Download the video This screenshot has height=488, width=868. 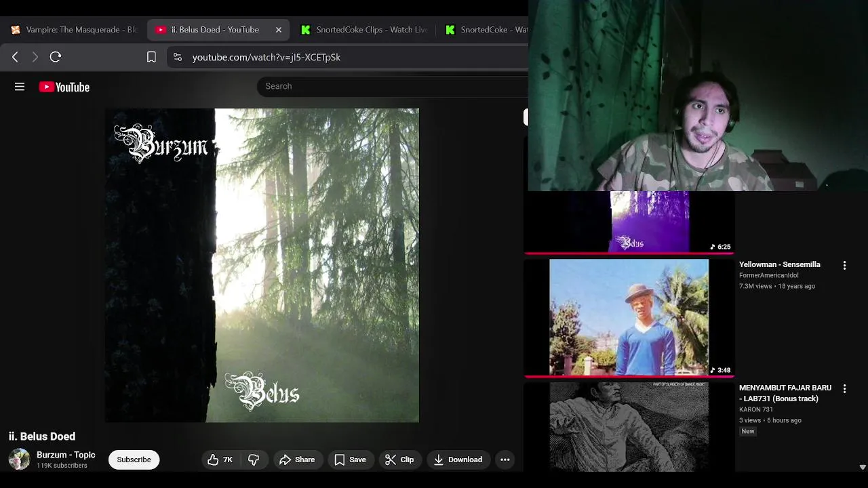458,460
